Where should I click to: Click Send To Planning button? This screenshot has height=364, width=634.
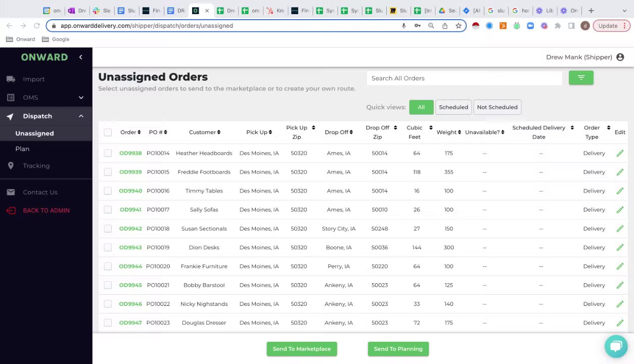[398, 349]
